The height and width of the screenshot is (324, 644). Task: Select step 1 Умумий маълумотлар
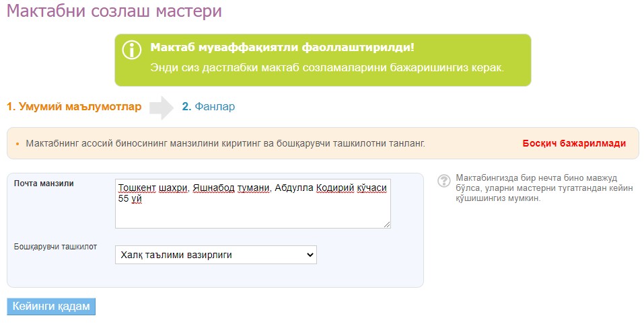74,107
